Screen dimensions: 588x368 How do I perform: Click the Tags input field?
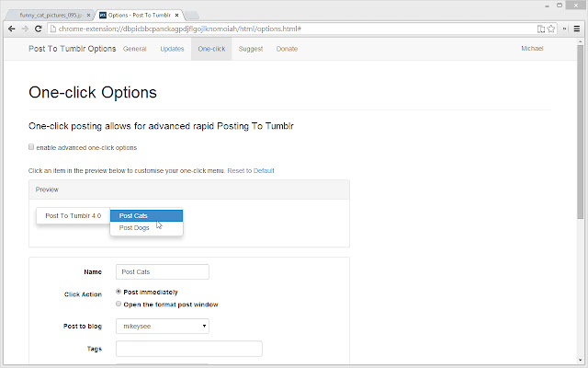pyautogui.click(x=189, y=349)
